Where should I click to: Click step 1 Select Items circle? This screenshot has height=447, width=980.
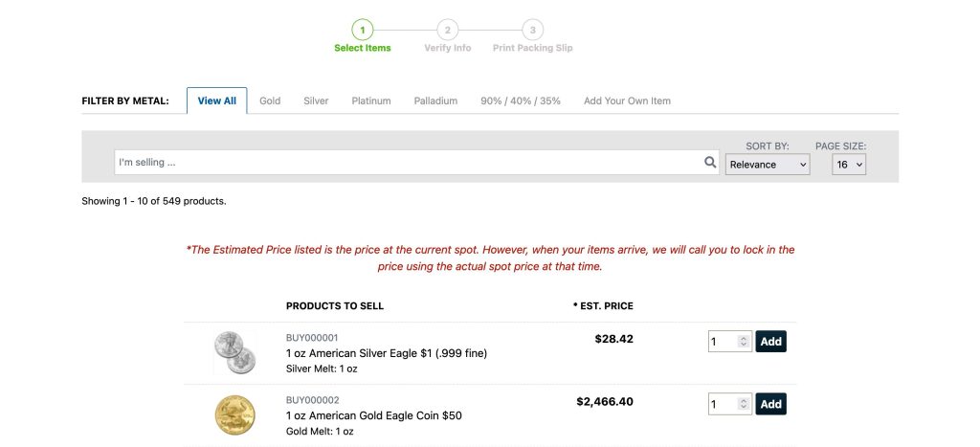click(x=363, y=30)
